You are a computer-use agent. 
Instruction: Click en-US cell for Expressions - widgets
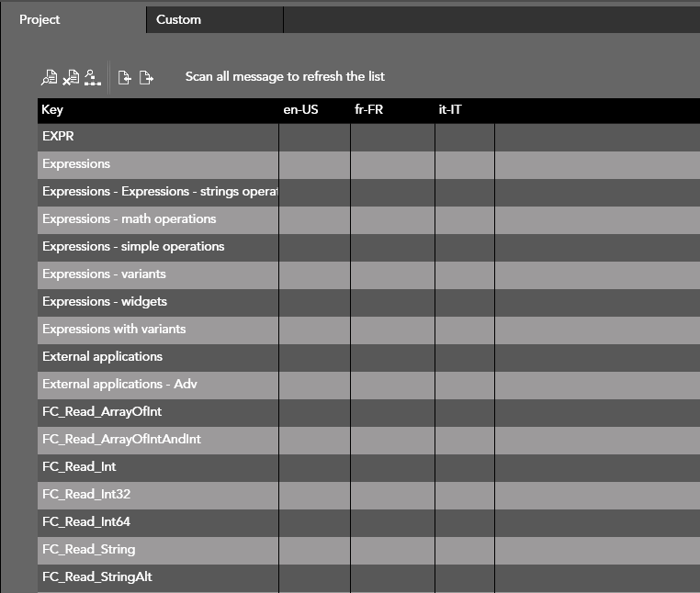[314, 302]
